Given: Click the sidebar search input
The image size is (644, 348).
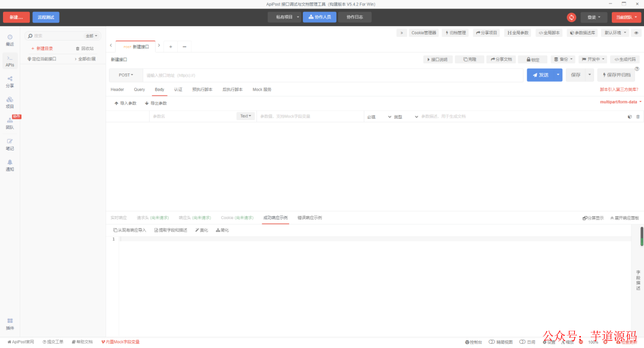Looking at the screenshot, I should pos(57,36).
